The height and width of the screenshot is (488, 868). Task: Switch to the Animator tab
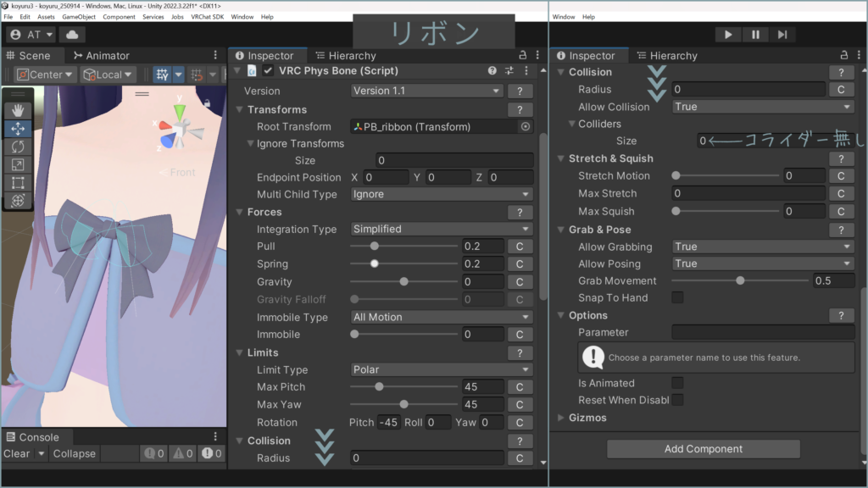pyautogui.click(x=102, y=56)
